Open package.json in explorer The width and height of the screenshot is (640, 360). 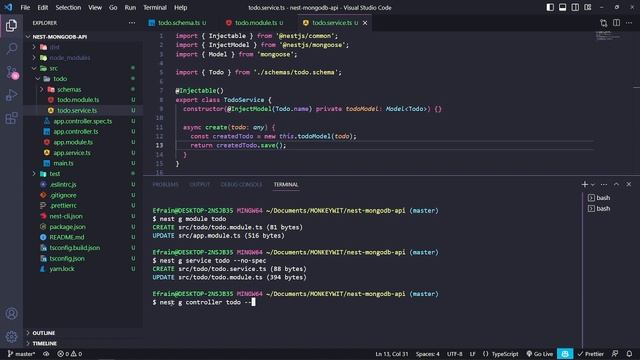(x=67, y=227)
